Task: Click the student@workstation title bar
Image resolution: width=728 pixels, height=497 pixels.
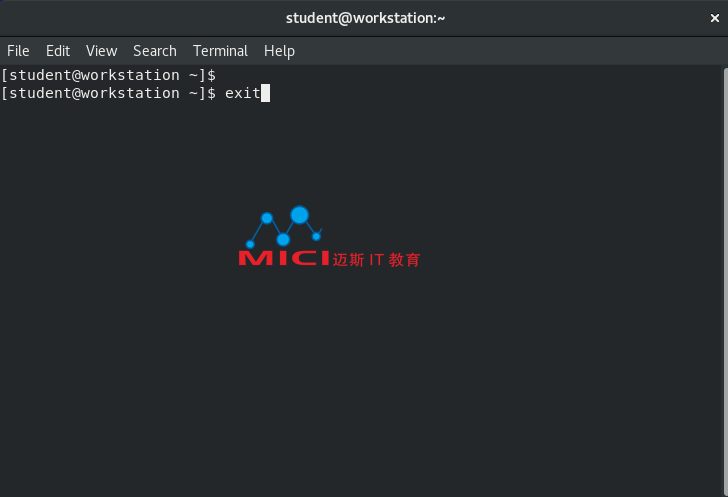Action: 365,18
